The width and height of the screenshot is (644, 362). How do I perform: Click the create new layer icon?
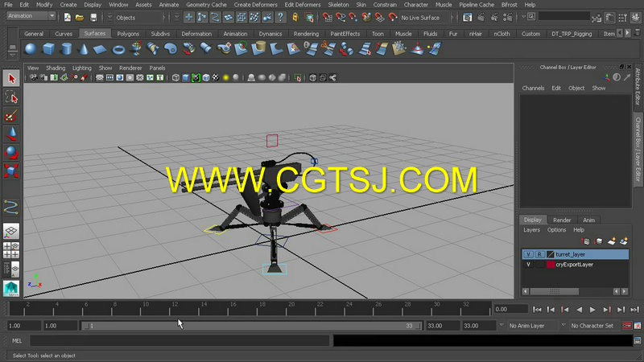pyautogui.click(x=612, y=241)
